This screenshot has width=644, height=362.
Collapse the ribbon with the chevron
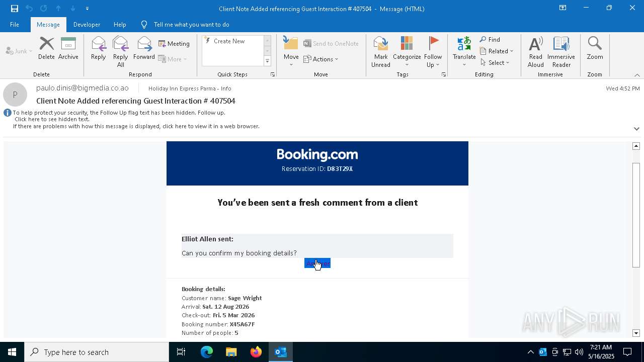(x=637, y=75)
